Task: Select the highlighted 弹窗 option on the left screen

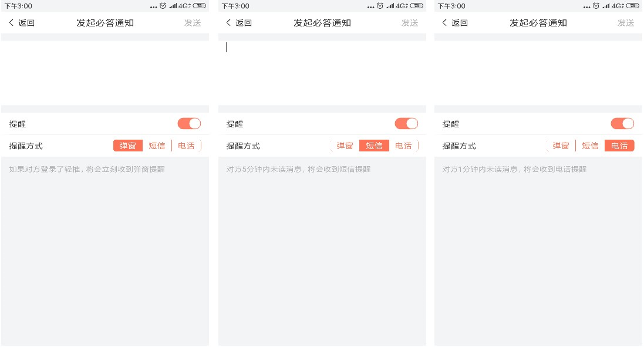Action: tap(127, 146)
